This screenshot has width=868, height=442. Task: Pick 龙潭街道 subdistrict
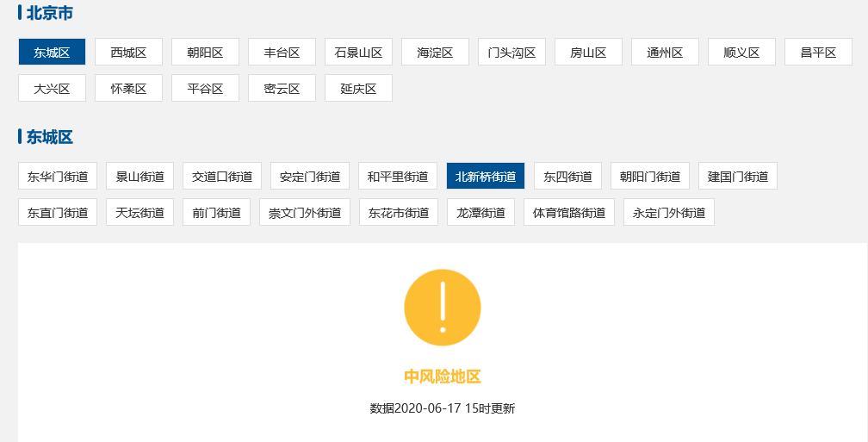[x=481, y=212]
